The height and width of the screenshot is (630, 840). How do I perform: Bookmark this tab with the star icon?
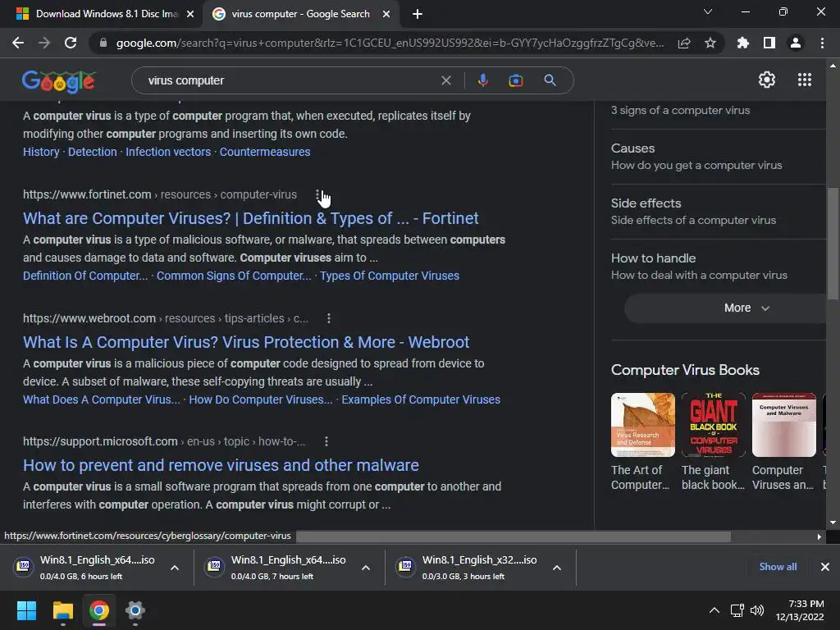click(x=710, y=43)
